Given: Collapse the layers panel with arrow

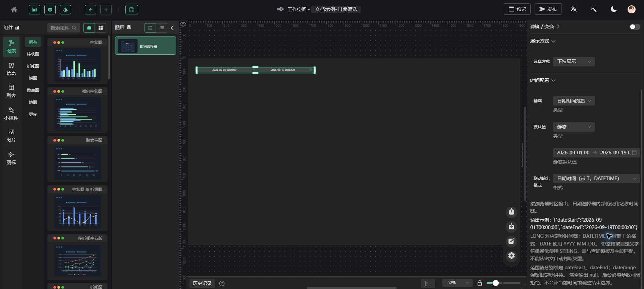Looking at the screenshot, I should (172, 28).
